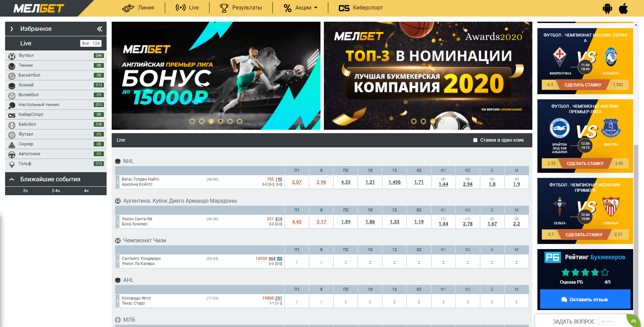Click the NHL hockey puck league icon

(118, 161)
